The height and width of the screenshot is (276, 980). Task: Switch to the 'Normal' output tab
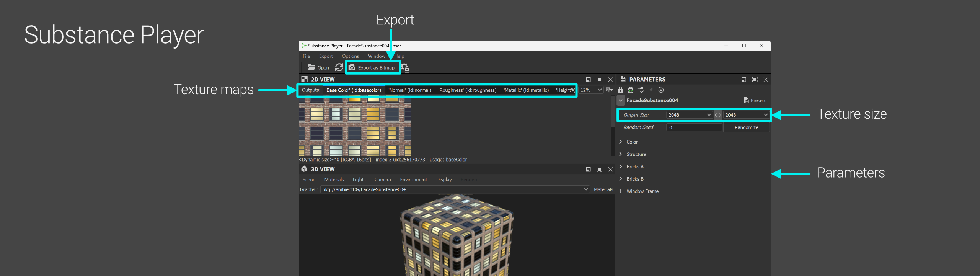409,90
